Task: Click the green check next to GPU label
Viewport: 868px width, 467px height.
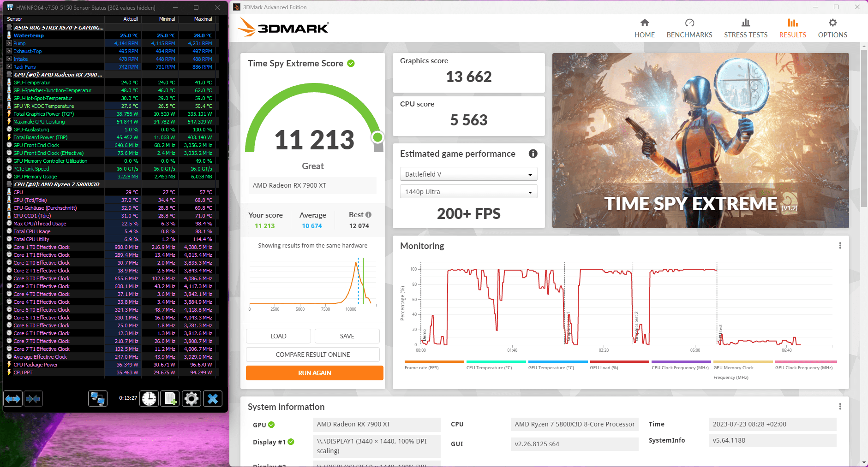Action: [271, 425]
